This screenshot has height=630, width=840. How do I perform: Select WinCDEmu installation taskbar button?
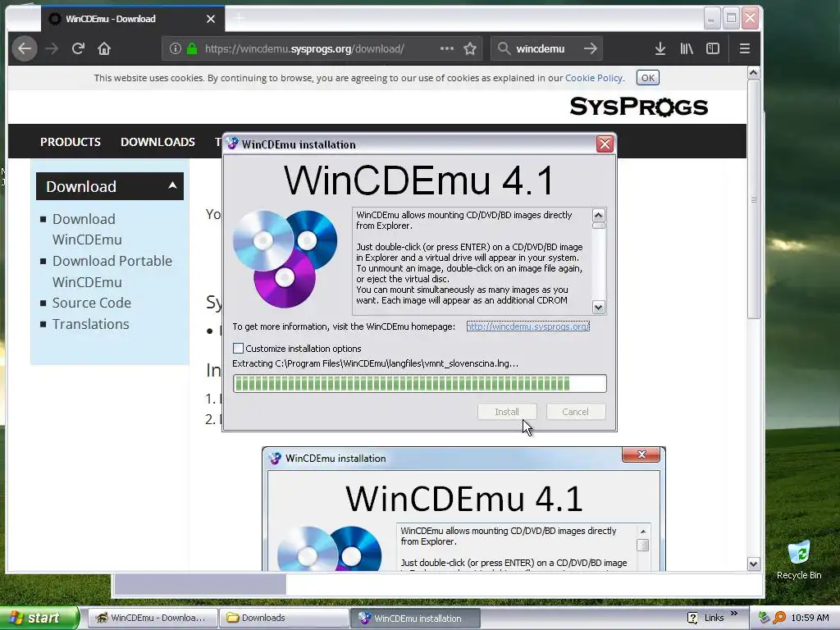click(416, 618)
